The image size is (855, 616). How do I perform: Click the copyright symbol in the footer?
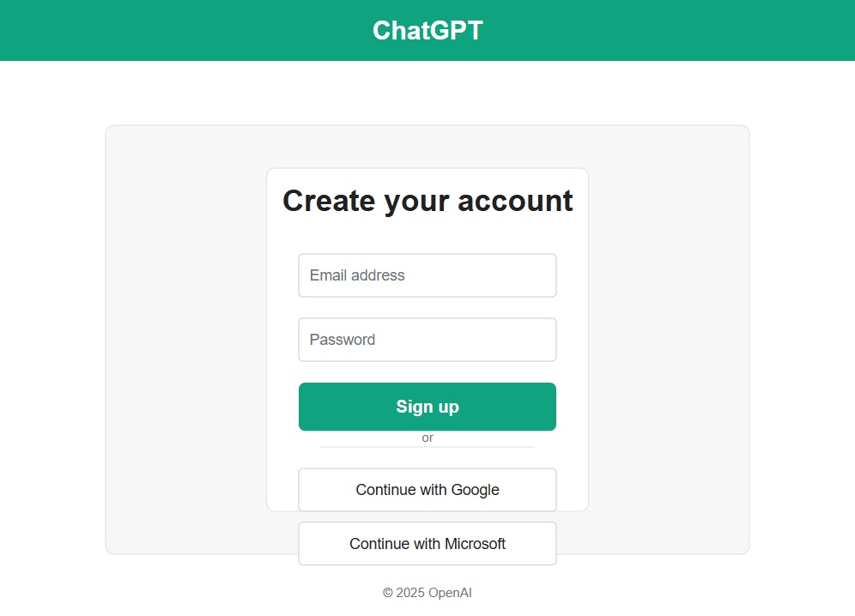[388, 593]
